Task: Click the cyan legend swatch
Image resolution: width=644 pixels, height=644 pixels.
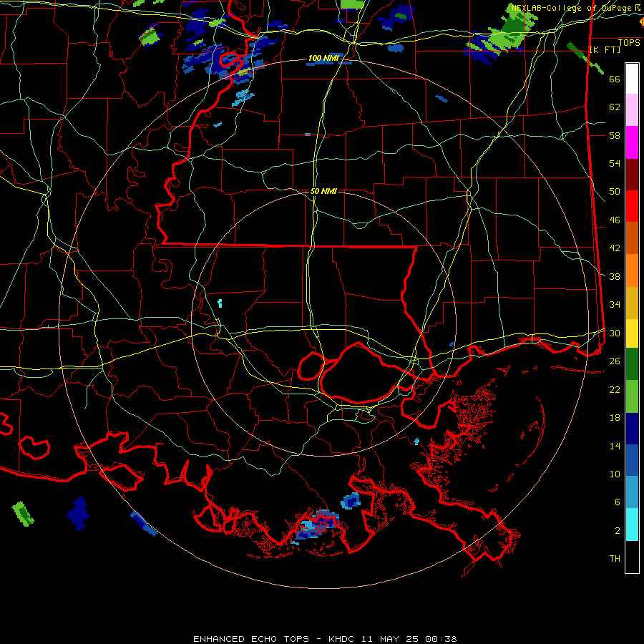Action: click(632, 524)
